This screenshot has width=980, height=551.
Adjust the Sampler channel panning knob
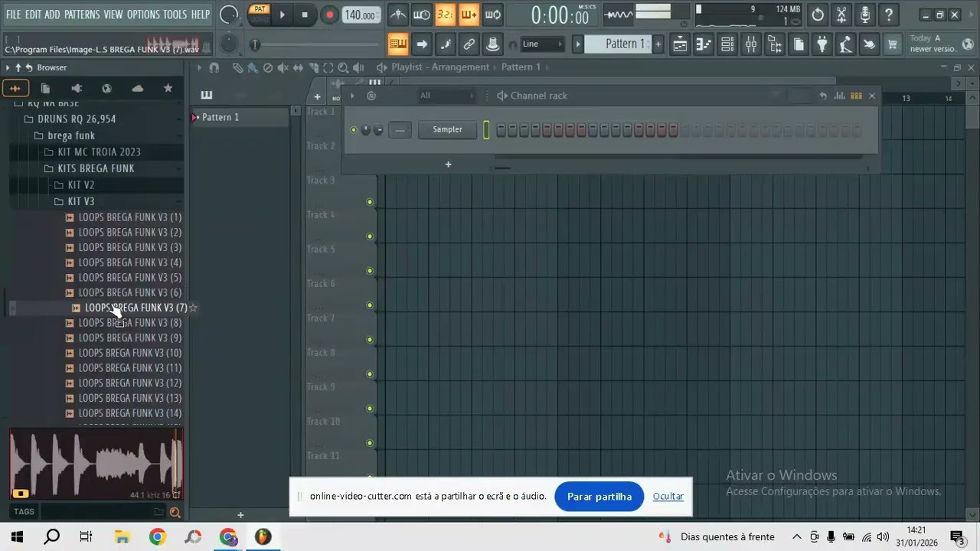(x=365, y=130)
